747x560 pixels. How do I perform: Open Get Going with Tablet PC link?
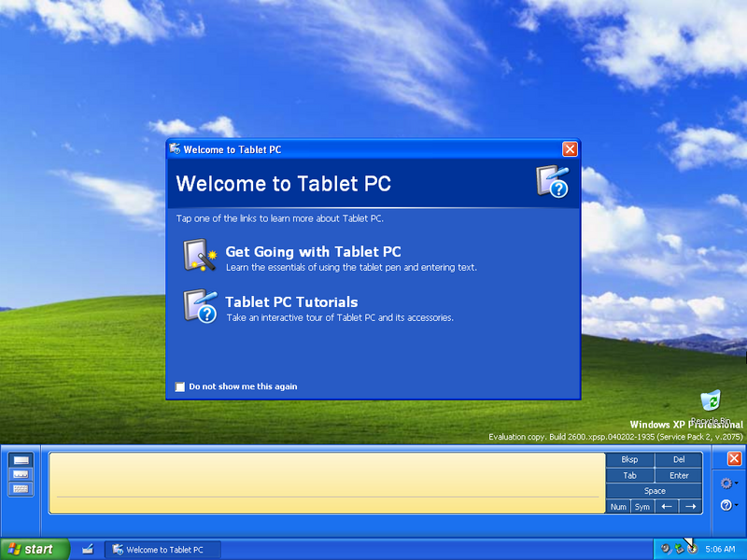(x=313, y=251)
